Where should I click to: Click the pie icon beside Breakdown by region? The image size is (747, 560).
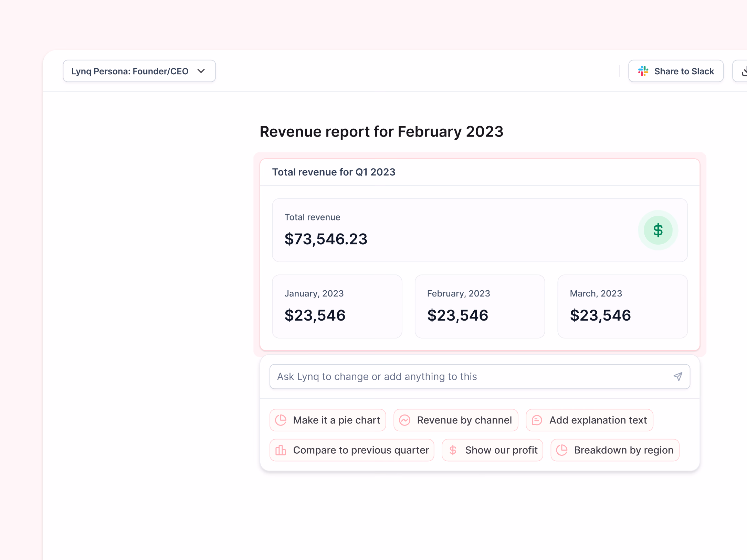pos(562,450)
